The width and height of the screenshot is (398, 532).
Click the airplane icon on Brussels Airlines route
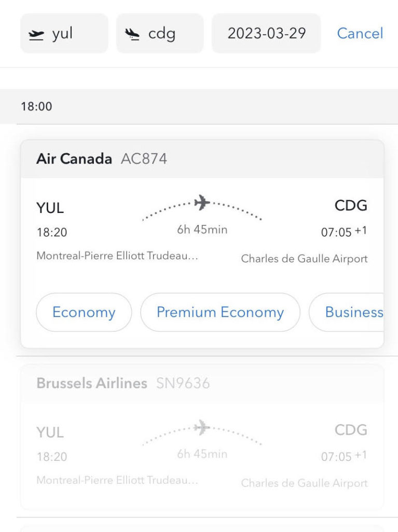coord(202,428)
